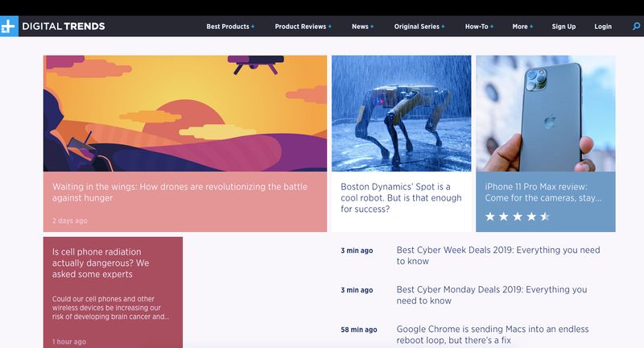Open the News menu
The width and height of the screenshot is (644, 348).
(x=363, y=27)
